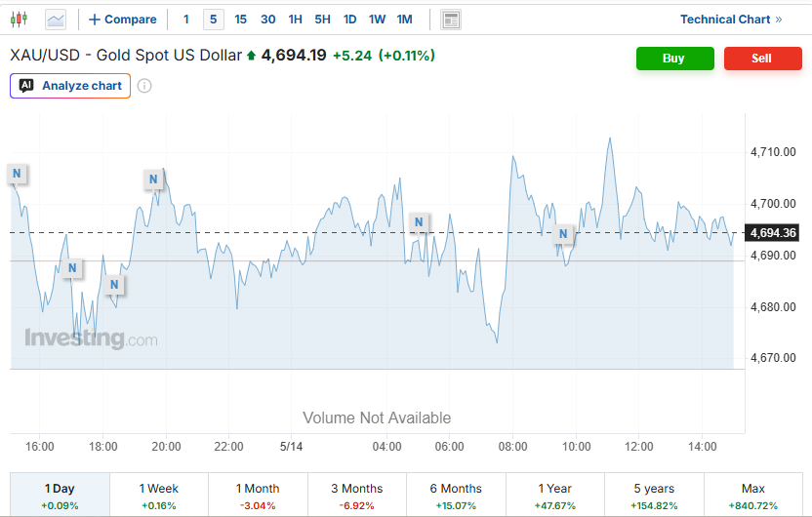Click the 22:00 time axis label
The height and width of the screenshot is (517, 812).
pos(228,447)
